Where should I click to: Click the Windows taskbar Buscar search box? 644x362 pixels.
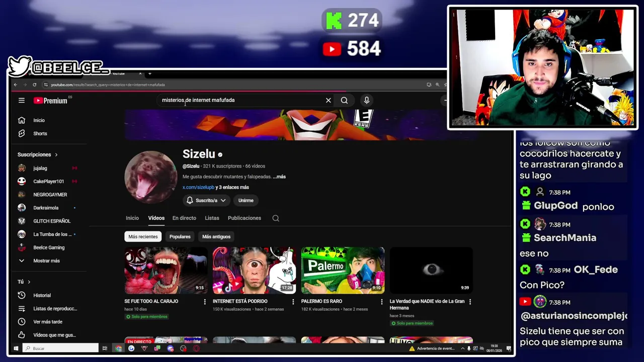coord(60,348)
